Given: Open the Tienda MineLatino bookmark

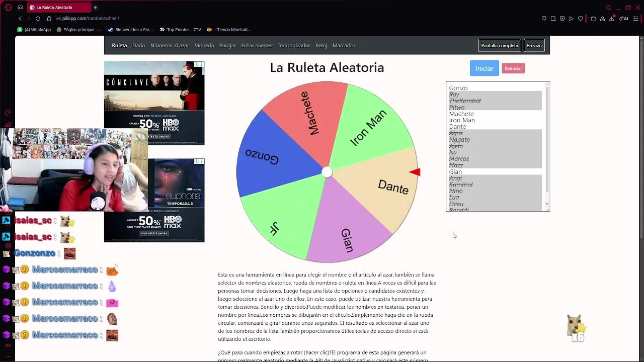Looking at the screenshot, I should click(228, 30).
